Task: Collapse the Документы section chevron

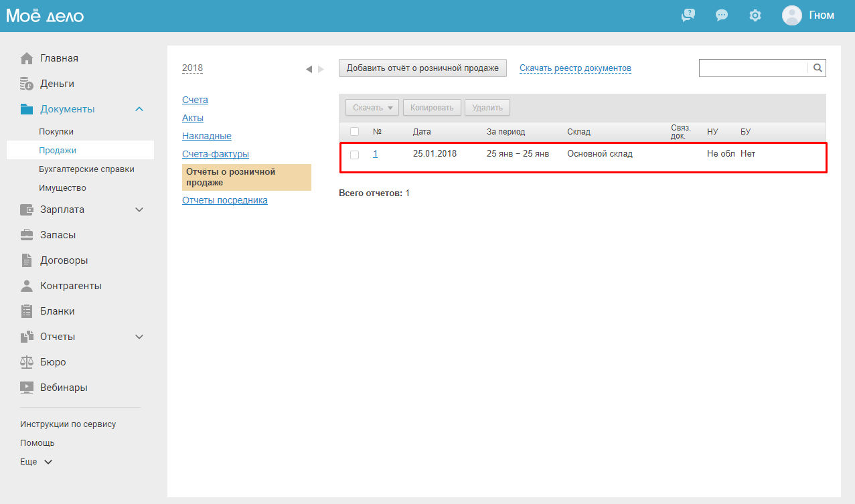Action: [x=139, y=109]
